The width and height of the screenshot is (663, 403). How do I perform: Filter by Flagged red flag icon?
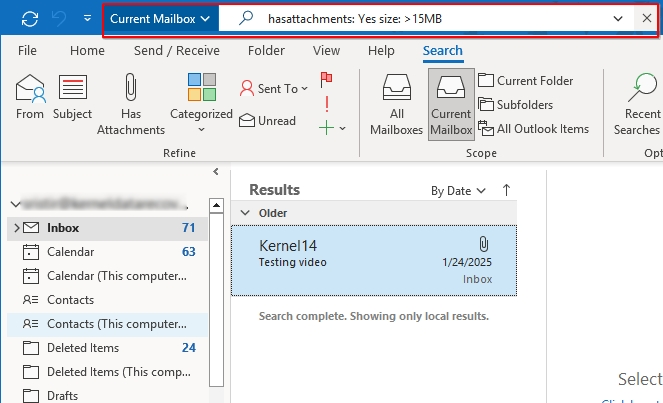point(326,80)
